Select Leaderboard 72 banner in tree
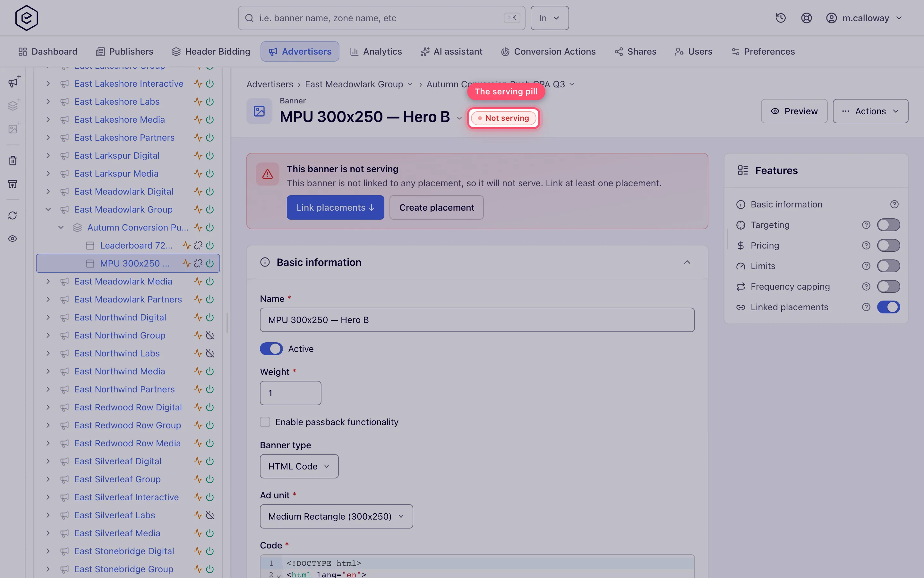The width and height of the screenshot is (924, 578). 136,245
